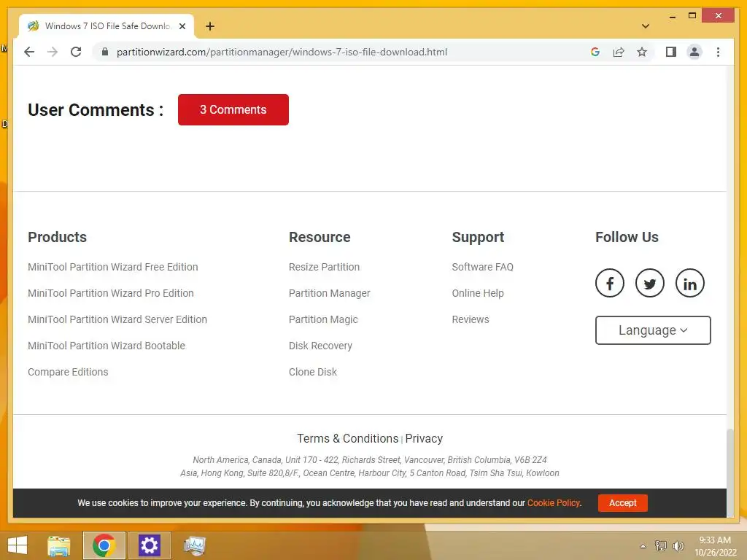Show hidden system tray icons
The image size is (747, 560).
pos(643,546)
